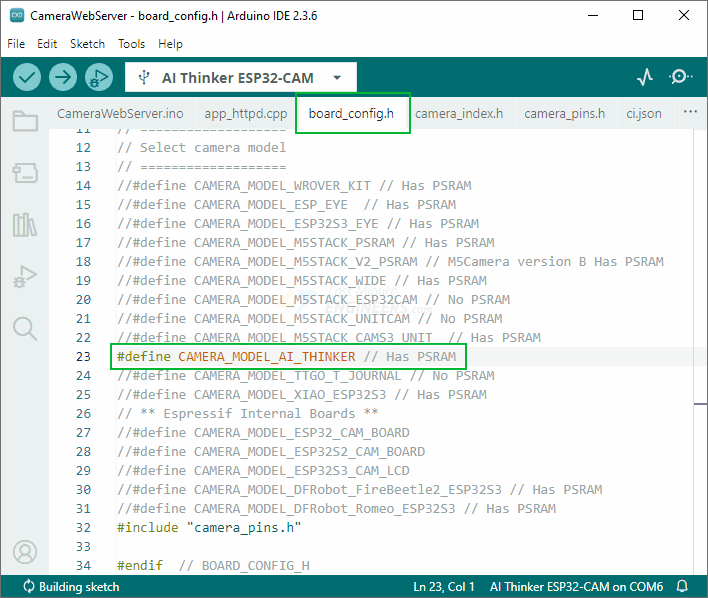Open the Sketch menu
Image resolution: width=708 pixels, height=598 pixels.
pos(87,44)
